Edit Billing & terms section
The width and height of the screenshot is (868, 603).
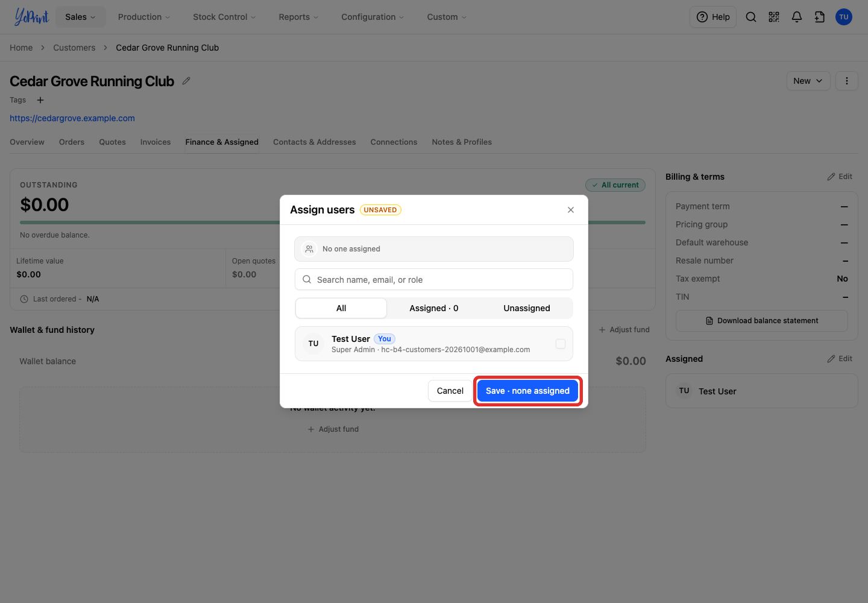tap(840, 177)
